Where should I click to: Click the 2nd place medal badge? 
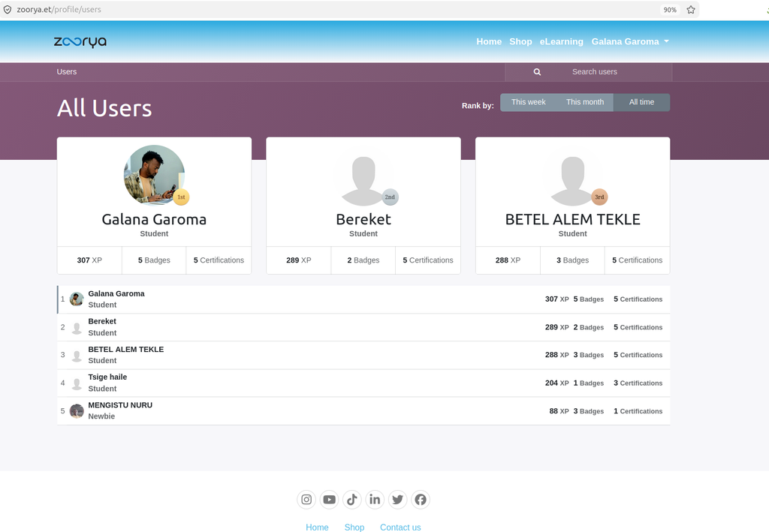pos(390,197)
